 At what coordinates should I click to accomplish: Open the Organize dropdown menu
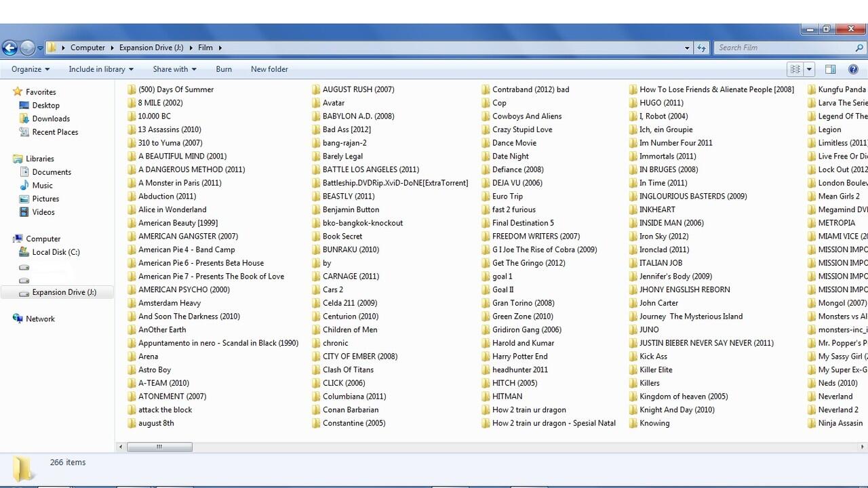point(31,69)
